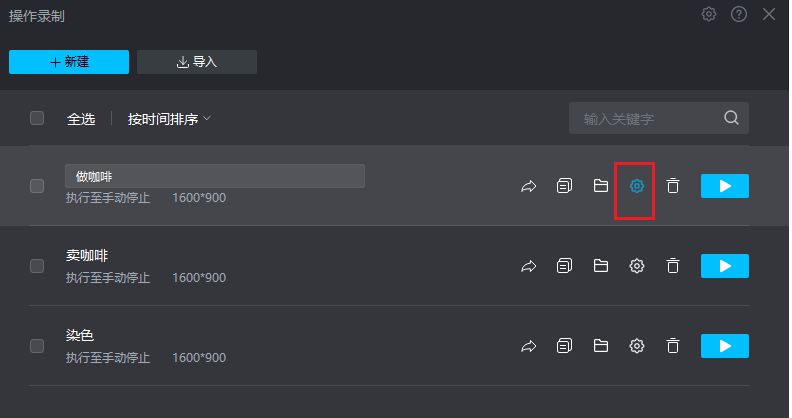
Task: Open folder icon for 做咖啡 recording
Action: click(x=601, y=186)
